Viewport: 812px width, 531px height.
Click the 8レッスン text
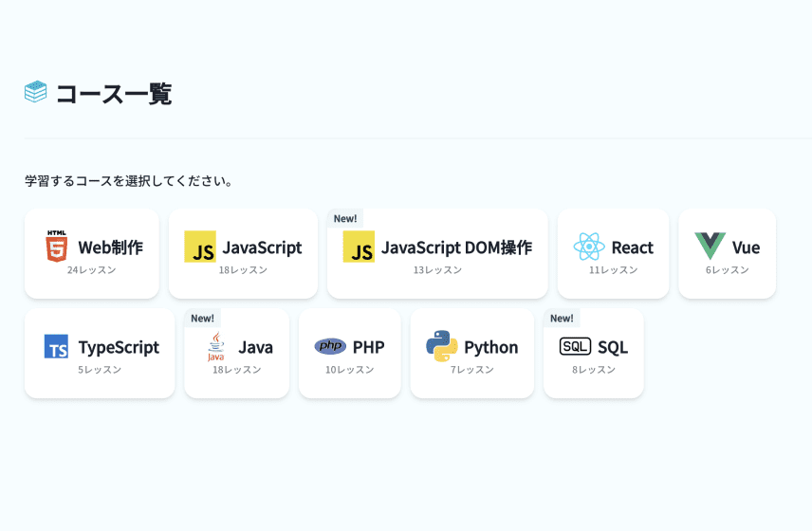tap(594, 370)
